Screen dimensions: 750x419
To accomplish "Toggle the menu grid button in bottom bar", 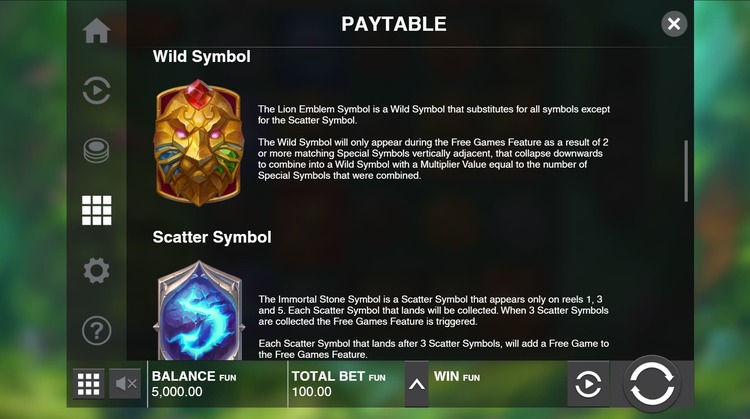I will coord(88,384).
